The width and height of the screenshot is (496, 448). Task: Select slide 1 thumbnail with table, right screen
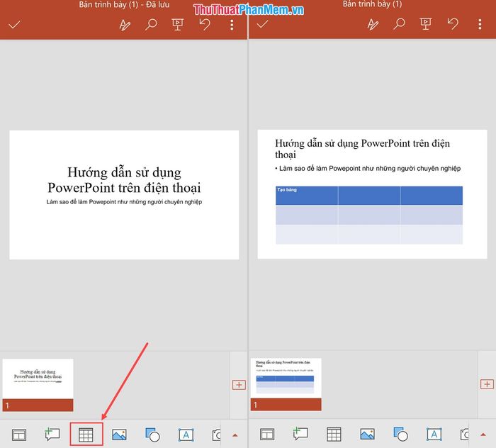coord(286,384)
